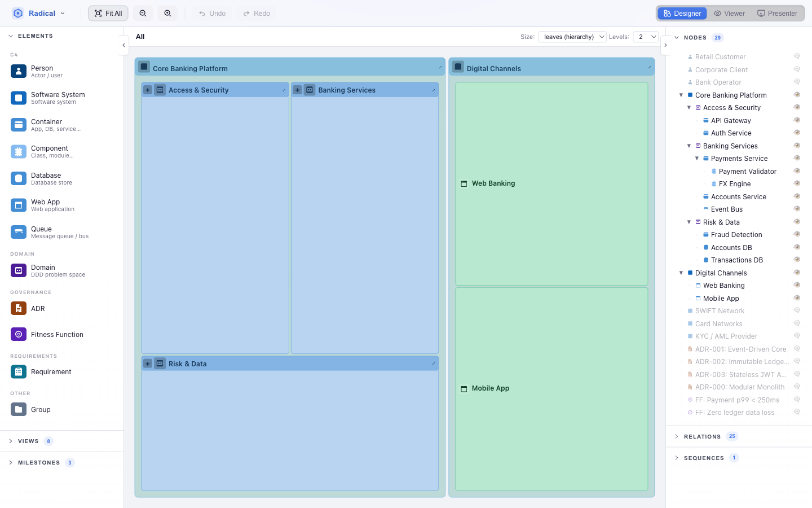Expand the Milestones section
The height and width of the screenshot is (508, 812).
pos(62,463)
